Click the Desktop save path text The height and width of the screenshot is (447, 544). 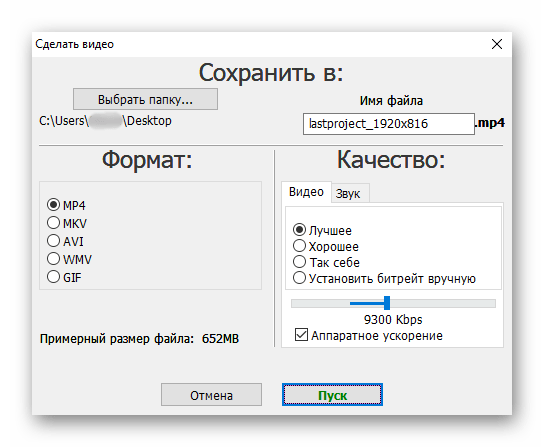tap(105, 121)
